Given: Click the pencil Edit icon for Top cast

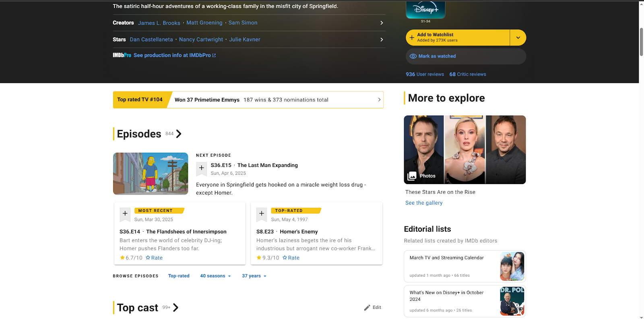Looking at the screenshot, I should point(367,308).
